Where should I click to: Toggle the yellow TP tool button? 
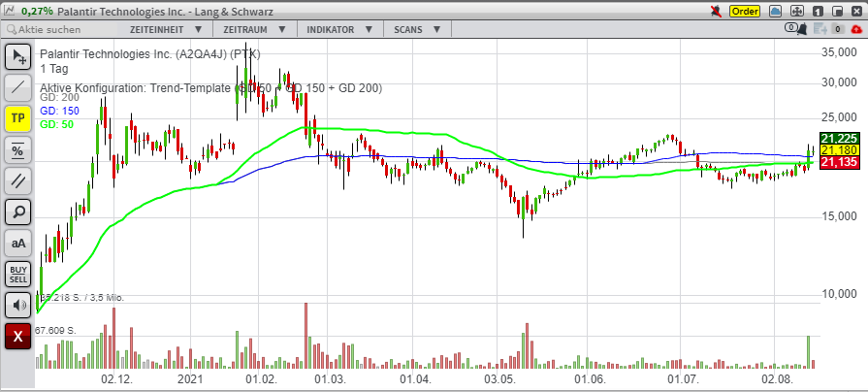click(17, 118)
